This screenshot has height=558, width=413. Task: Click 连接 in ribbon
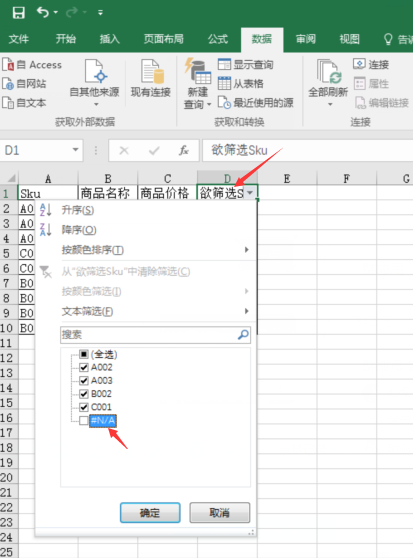tap(371, 64)
